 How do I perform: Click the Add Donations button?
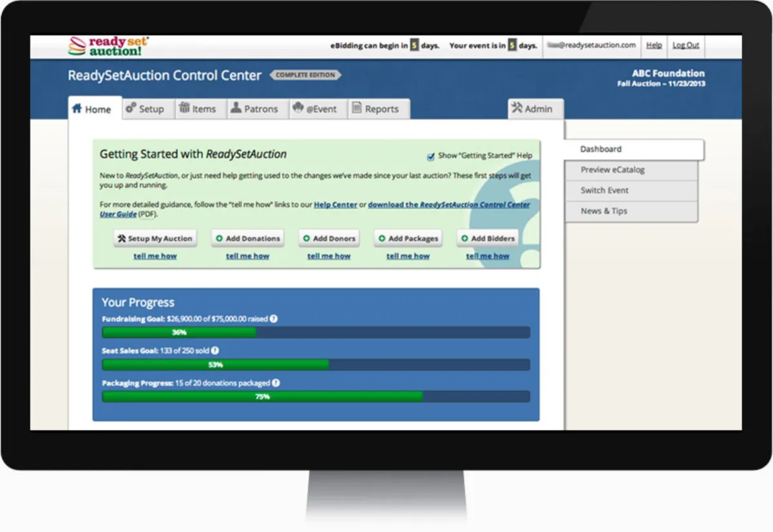(x=248, y=238)
